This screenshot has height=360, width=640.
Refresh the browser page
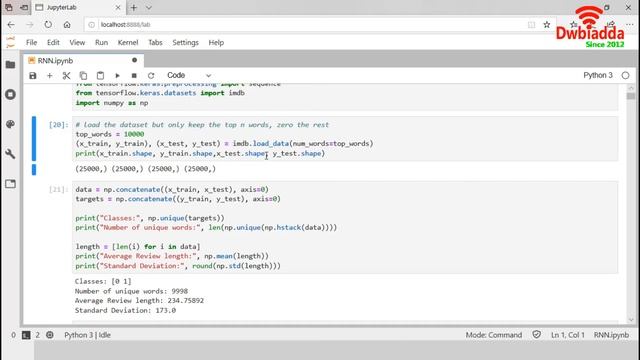coord(48,24)
